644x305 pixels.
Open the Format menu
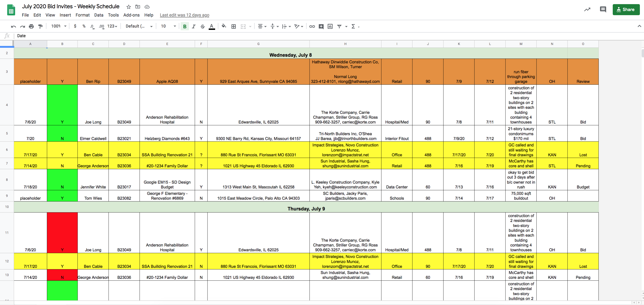[x=83, y=15]
